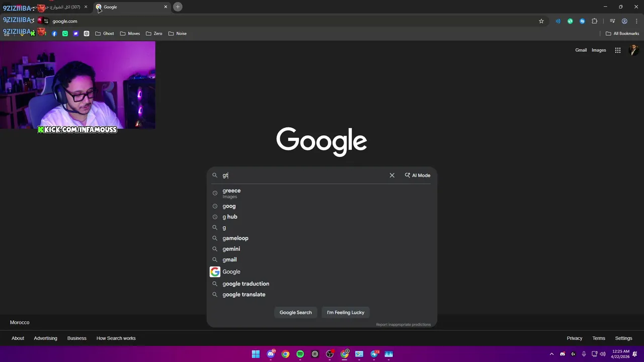Screen dimensions: 644x362
Task: Pick the "gmail" search suggestion
Action: coord(321,259)
